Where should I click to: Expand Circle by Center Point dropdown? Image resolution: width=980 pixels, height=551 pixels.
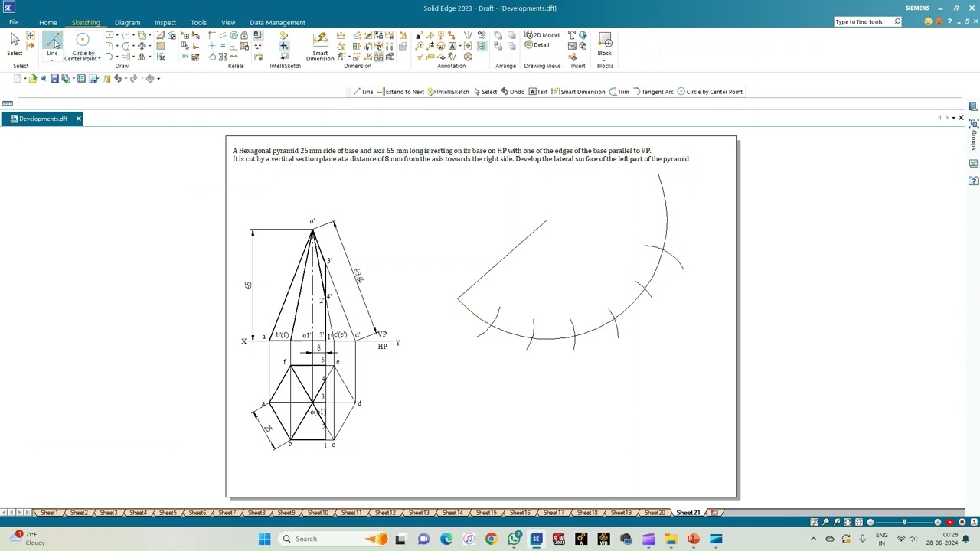tap(100, 59)
